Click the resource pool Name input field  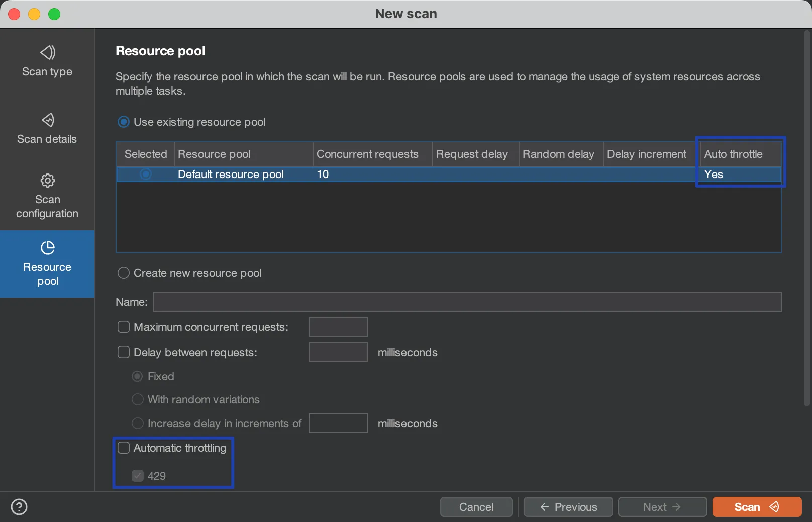coord(467,302)
